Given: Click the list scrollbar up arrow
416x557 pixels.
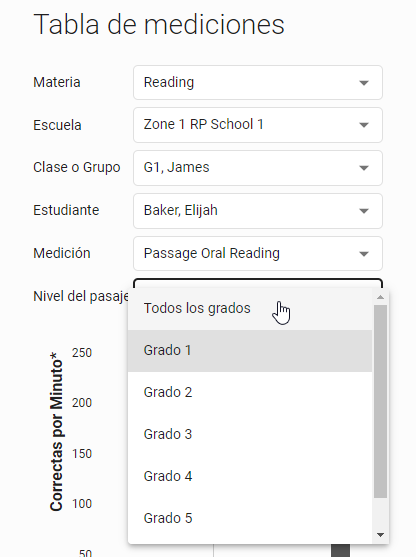Looking at the screenshot, I should [380, 297].
